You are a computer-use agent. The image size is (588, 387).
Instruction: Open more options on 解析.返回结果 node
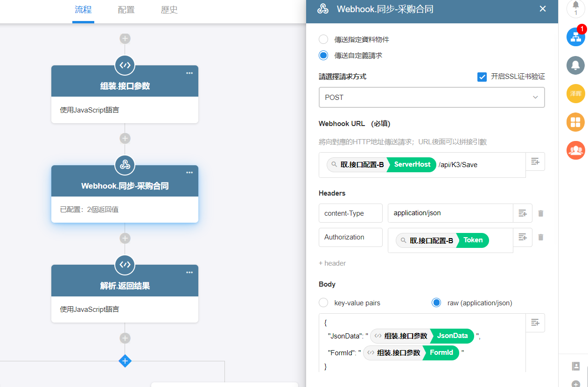click(189, 272)
